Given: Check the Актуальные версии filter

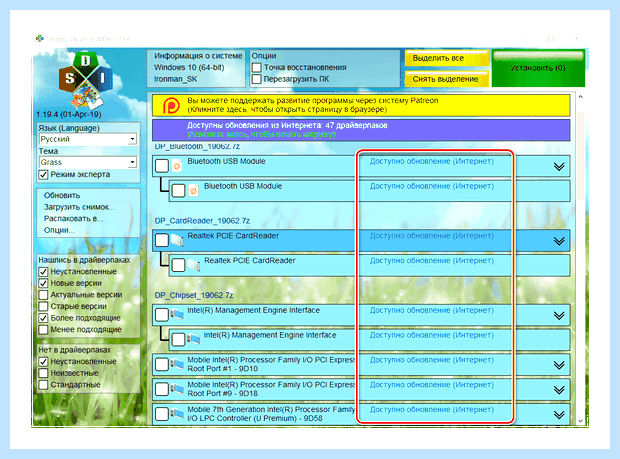Looking at the screenshot, I should pyautogui.click(x=43, y=295).
